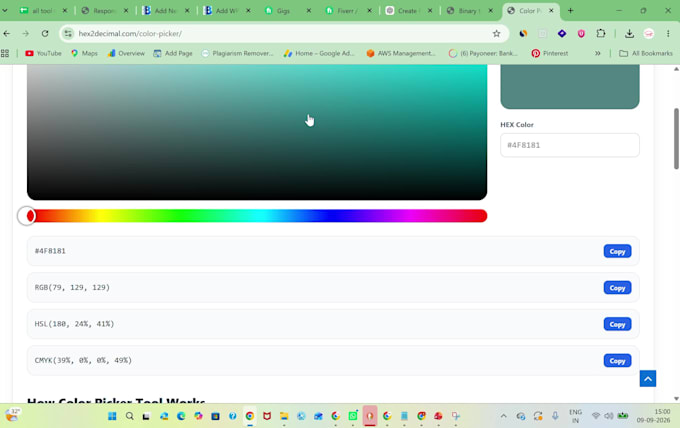Show hidden system tray icons

tap(503, 416)
